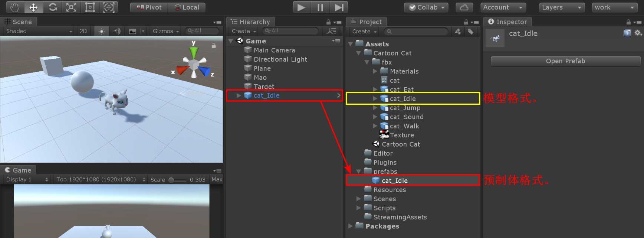Image resolution: width=644 pixels, height=238 pixels.
Task: Click the Scene view search field
Action: [202, 31]
